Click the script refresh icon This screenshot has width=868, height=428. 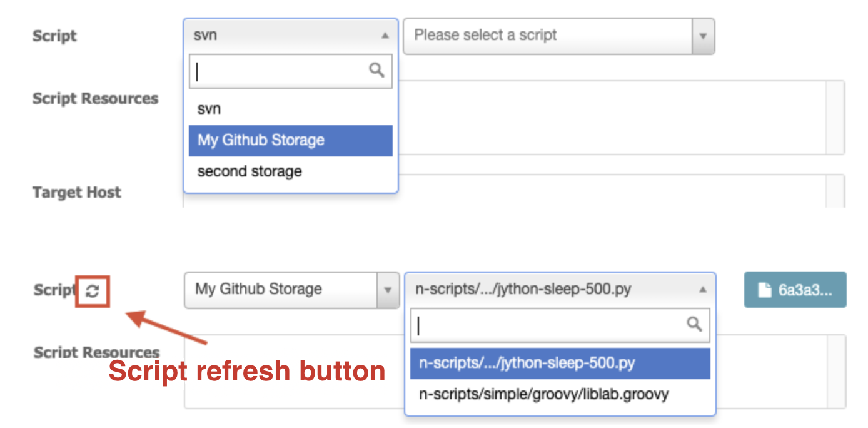click(x=93, y=291)
